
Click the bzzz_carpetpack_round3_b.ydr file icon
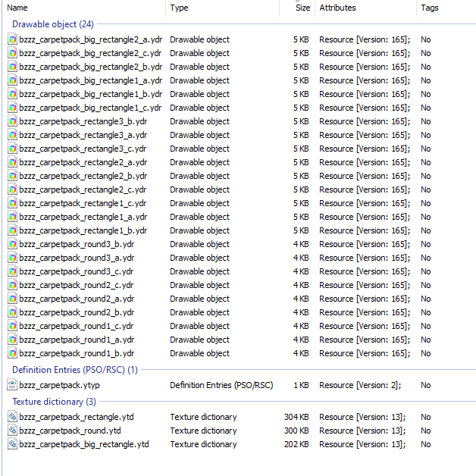coord(12,244)
